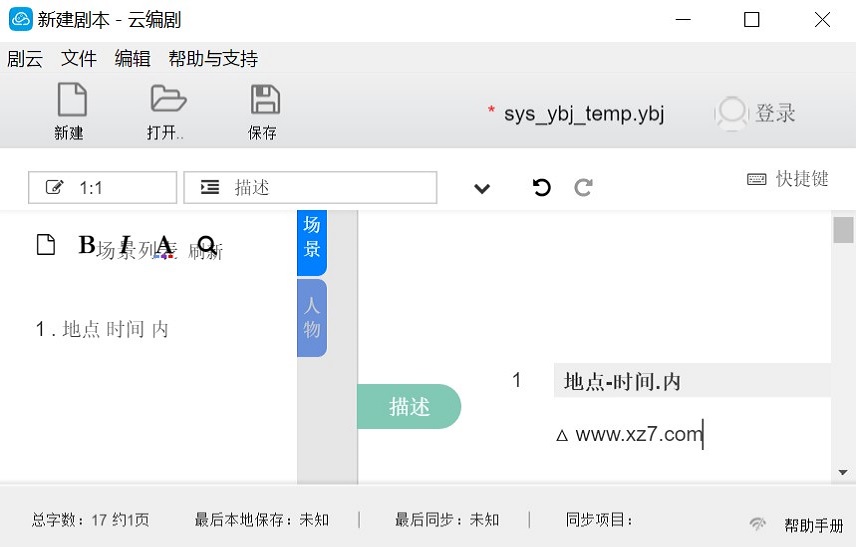Open the 帮助与支持 menu
The width and height of the screenshot is (856, 547).
tap(213, 58)
